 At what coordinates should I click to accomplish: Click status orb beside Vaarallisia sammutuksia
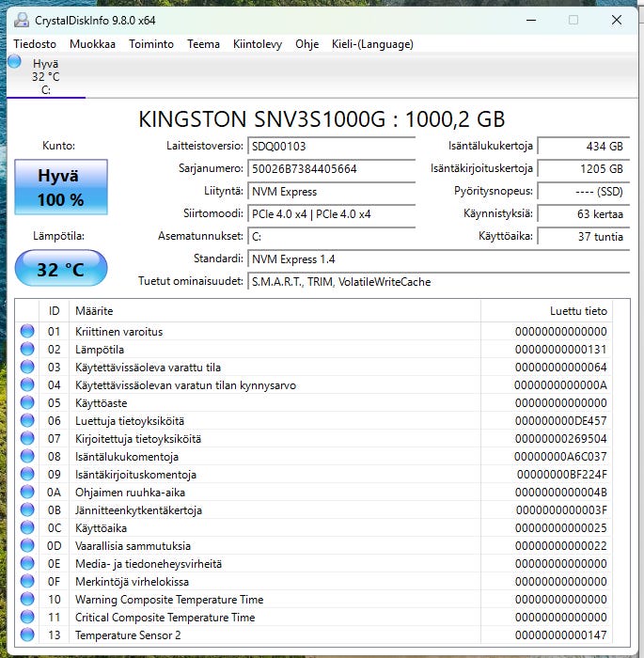(27, 546)
